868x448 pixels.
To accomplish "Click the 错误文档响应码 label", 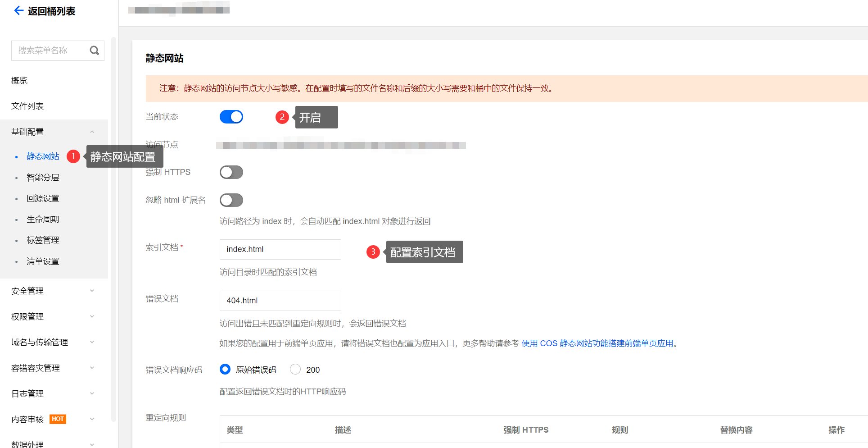I will tap(174, 370).
